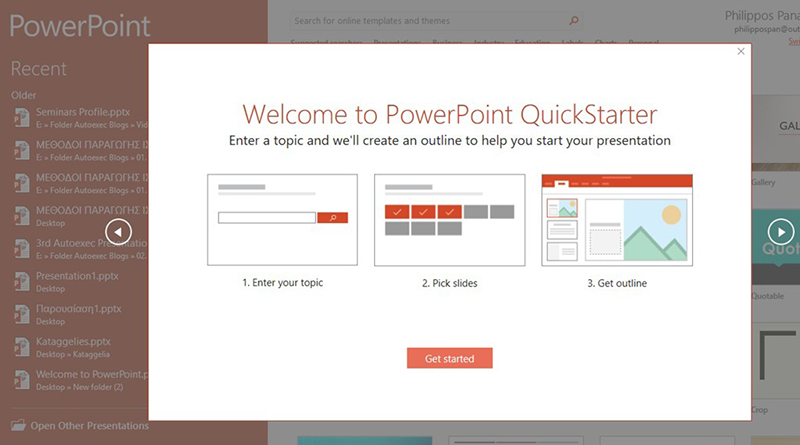This screenshot has width=800, height=445.
Task: Advance with the right arrow circle button
Action: click(781, 232)
